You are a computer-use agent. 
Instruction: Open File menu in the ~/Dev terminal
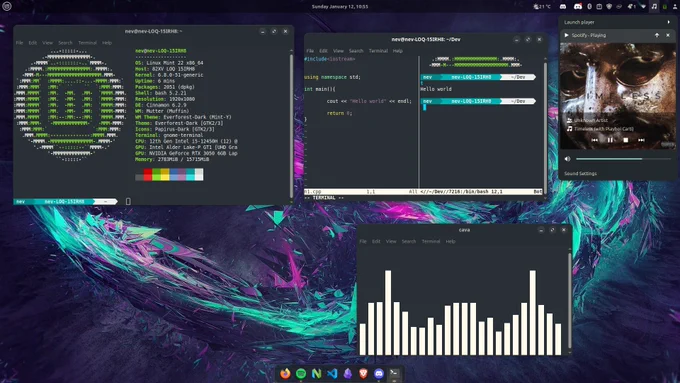310,51
